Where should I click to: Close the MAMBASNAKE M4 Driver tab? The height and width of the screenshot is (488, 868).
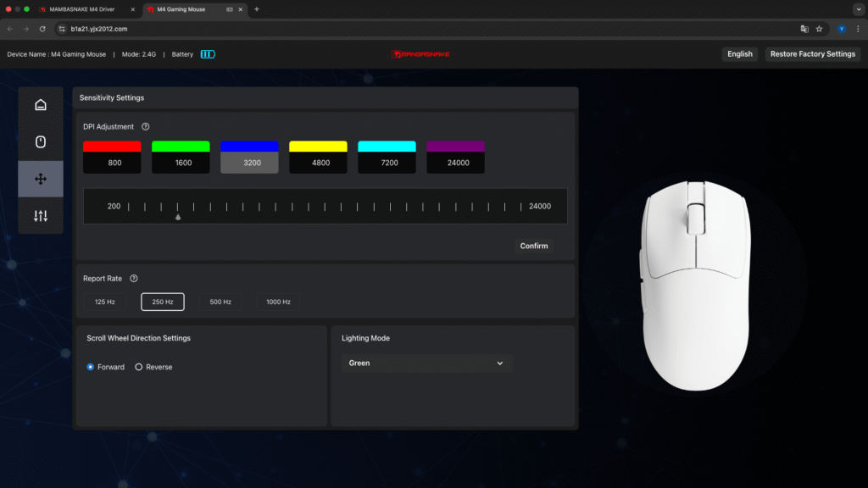pyautogui.click(x=132, y=9)
